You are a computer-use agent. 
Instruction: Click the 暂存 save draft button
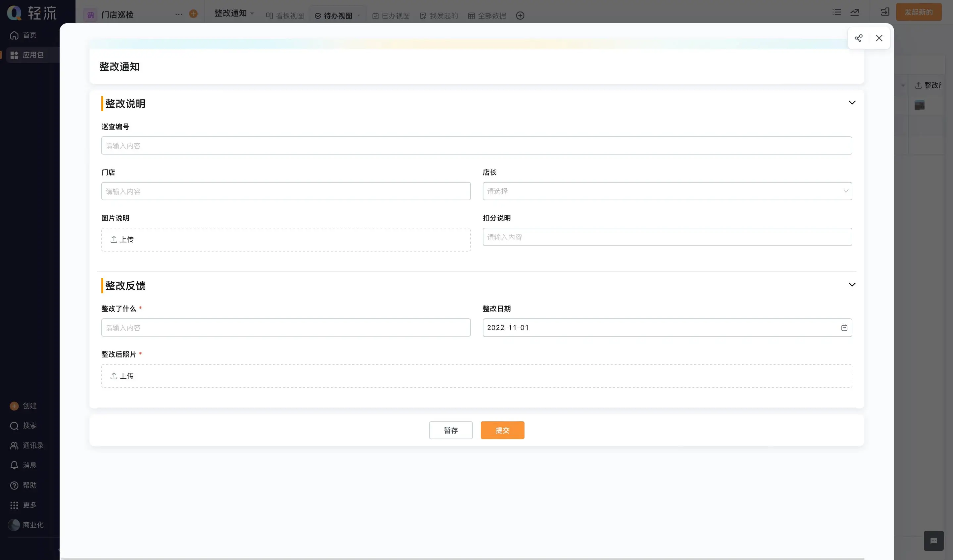[x=450, y=430]
